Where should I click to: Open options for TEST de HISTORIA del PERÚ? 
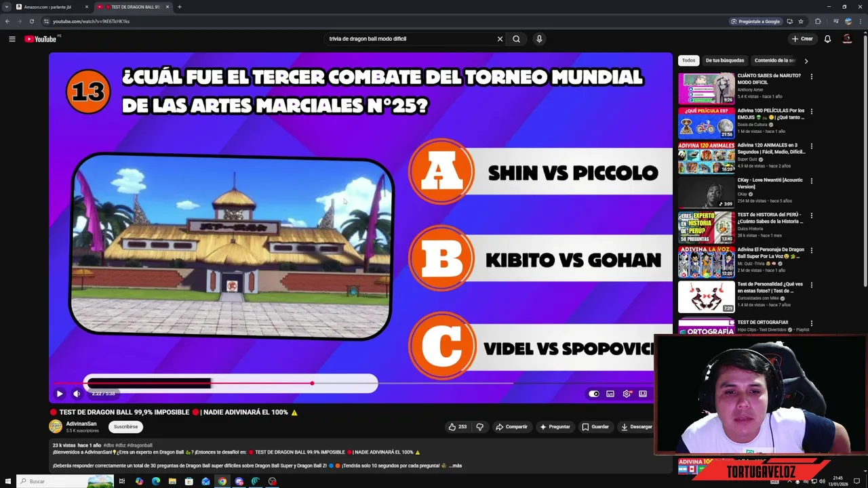point(811,216)
